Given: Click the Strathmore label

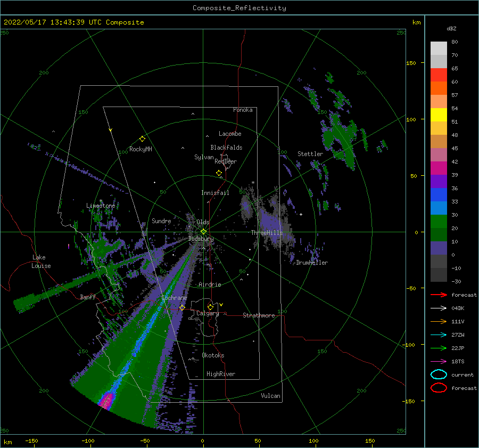Looking at the screenshot, I should pos(259,315).
